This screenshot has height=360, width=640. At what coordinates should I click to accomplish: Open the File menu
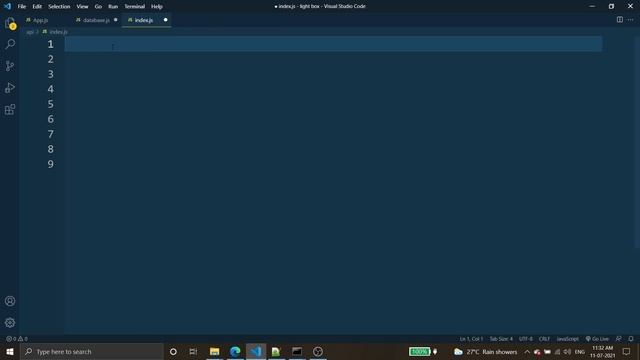(x=22, y=6)
